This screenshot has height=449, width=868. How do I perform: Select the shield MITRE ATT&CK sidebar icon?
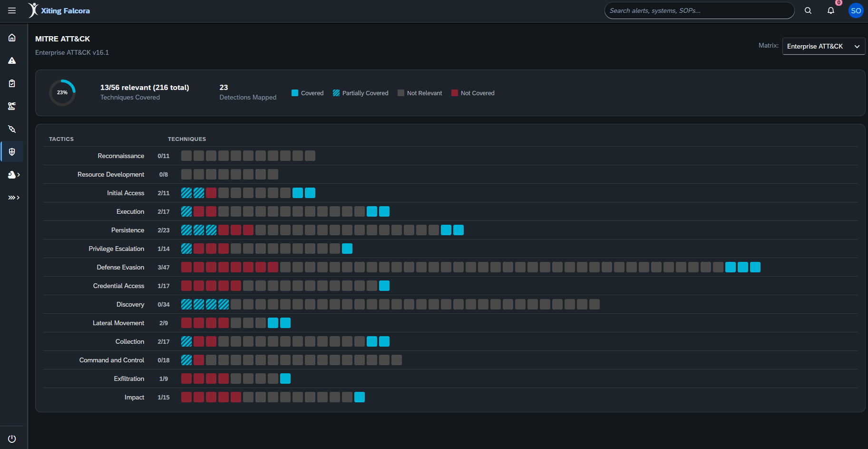[x=12, y=152]
